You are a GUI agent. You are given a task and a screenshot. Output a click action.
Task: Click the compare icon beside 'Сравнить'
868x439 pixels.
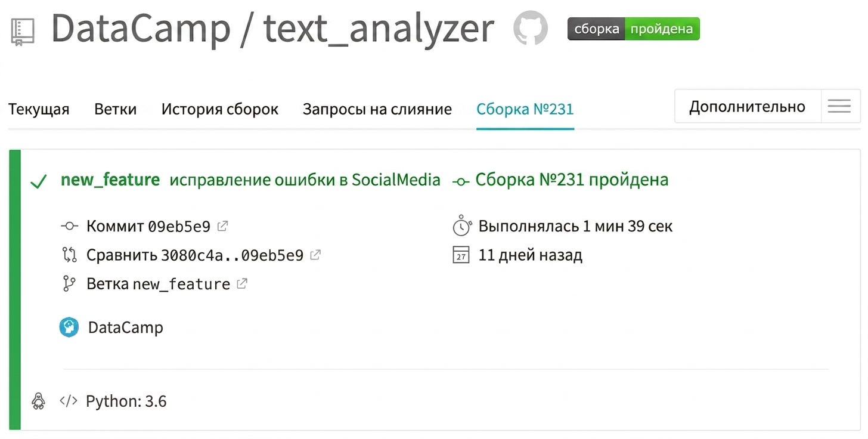[x=69, y=255]
